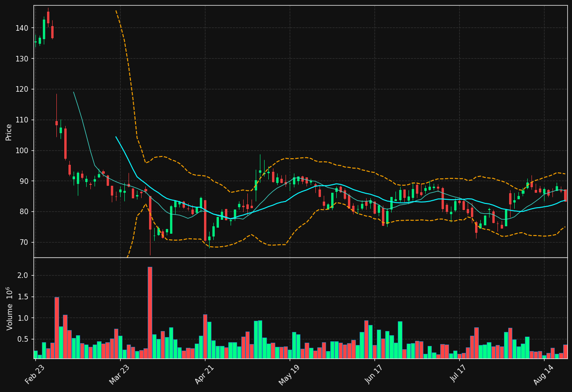Select the 80 price tick label
The image size is (572, 392).
tap(24, 212)
